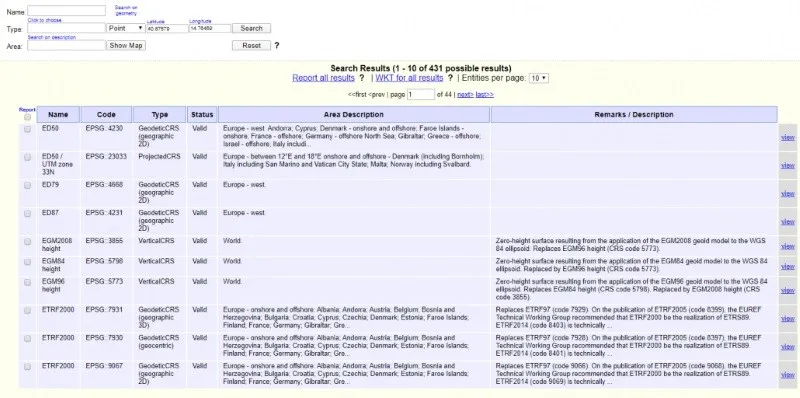Open WKT for all results link
The height and width of the screenshot is (398, 800).
coord(409,78)
